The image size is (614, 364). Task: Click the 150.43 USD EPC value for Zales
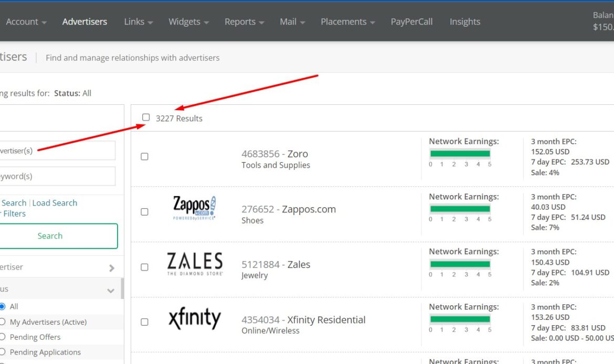pyautogui.click(x=550, y=262)
